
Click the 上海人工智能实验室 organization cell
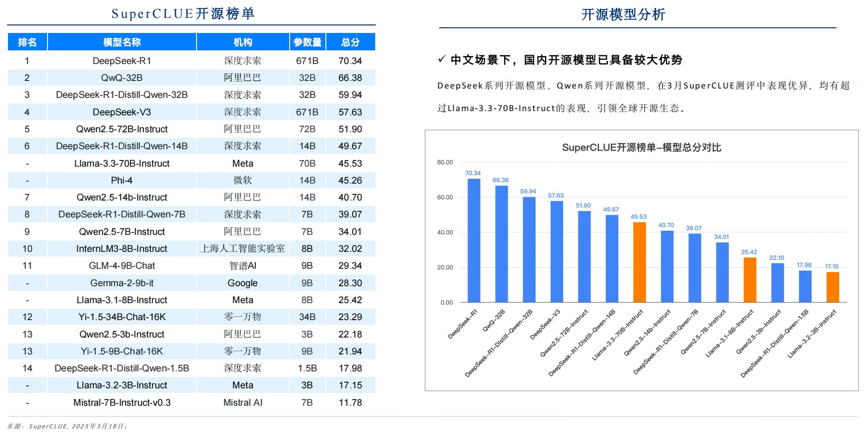243,249
